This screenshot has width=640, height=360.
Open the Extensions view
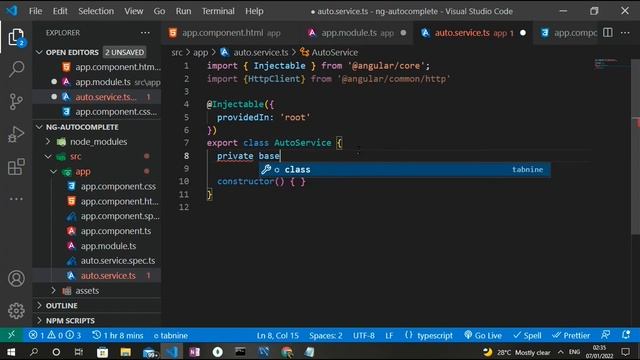[16, 167]
